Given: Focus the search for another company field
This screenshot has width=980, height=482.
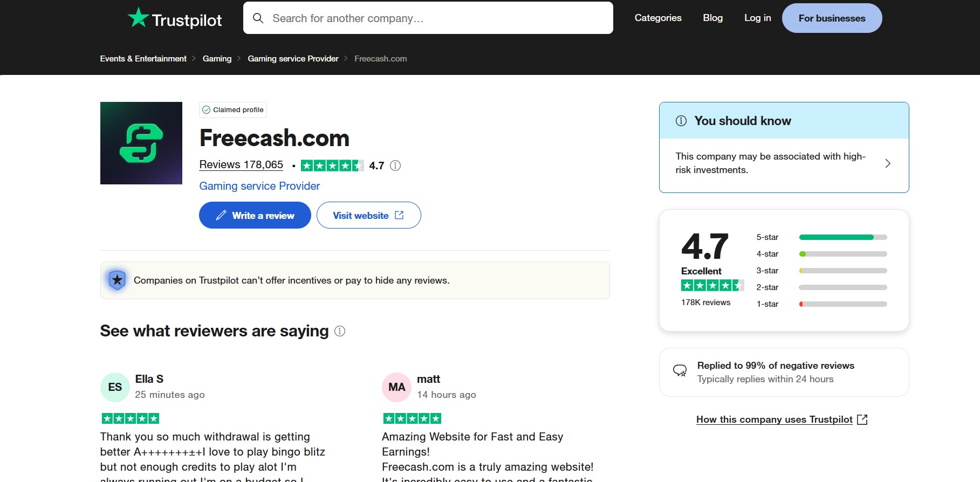Looking at the screenshot, I should (428, 18).
